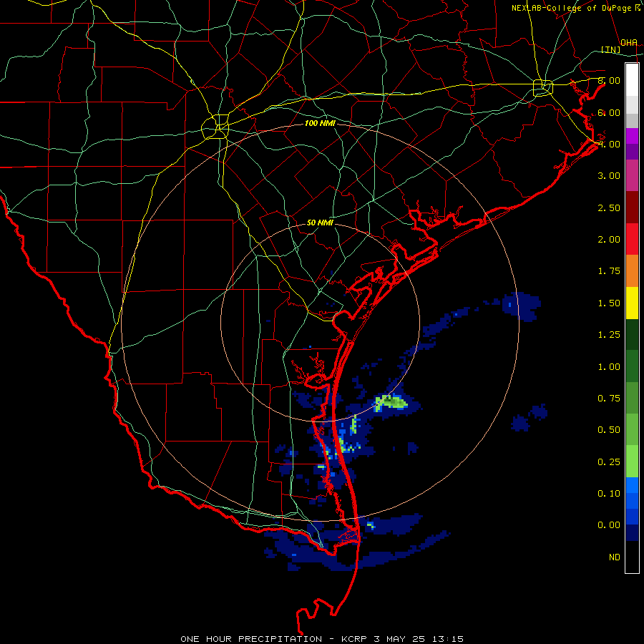Viewport: 644px width, 644px height.
Task: Pick the yellow legend swatch near 1.50
Action: (632, 303)
